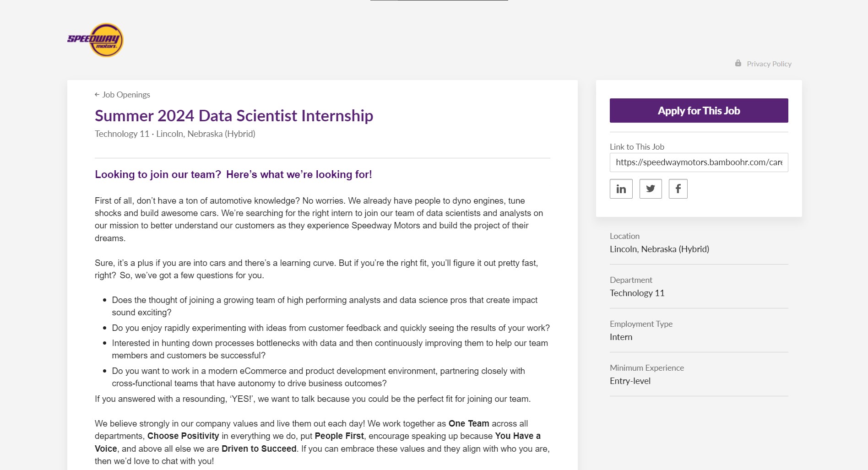Click the Department value Technology 11 in sidebar
Viewport: 868px width, 470px height.
pyautogui.click(x=637, y=293)
